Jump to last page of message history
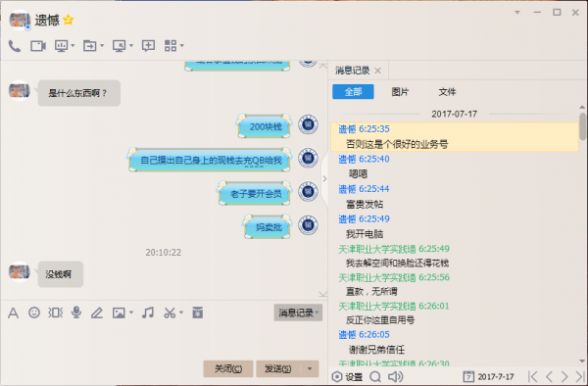Screen dimensions: 588x386 [x=580, y=376]
